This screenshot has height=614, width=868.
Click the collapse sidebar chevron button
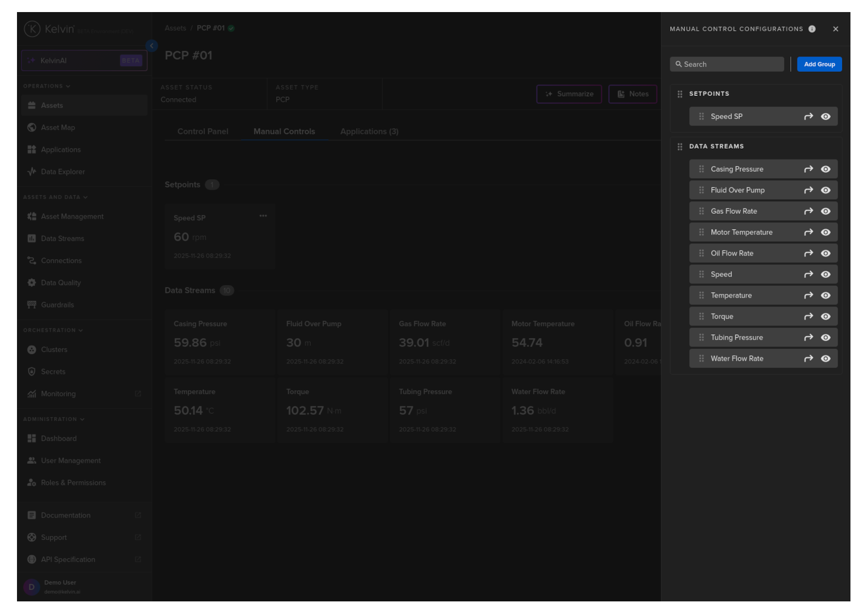tap(152, 46)
